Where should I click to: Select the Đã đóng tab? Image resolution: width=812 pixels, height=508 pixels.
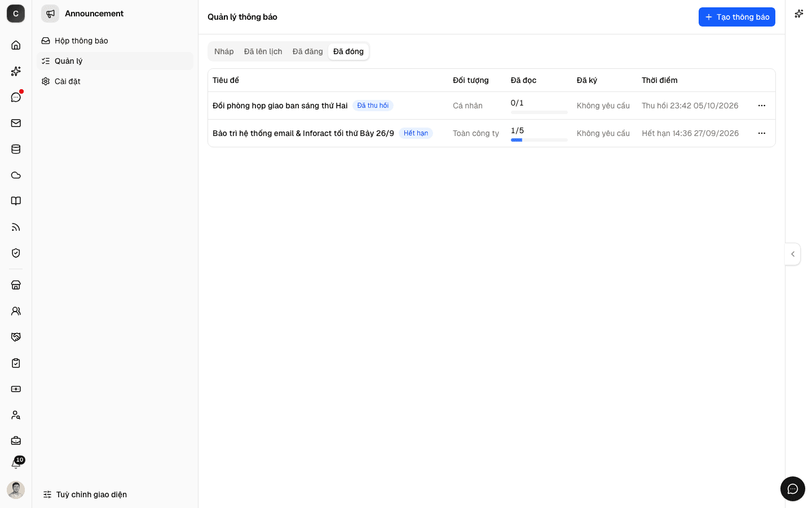pyautogui.click(x=348, y=51)
